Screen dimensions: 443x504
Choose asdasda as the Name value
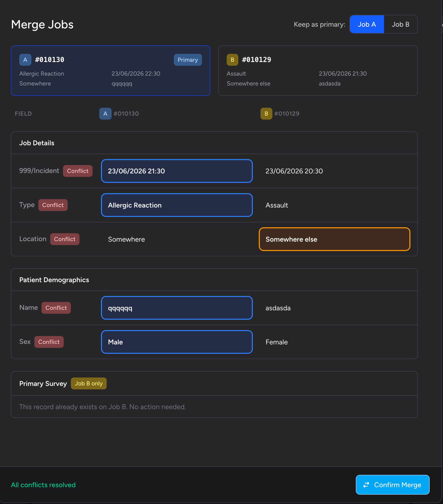pyautogui.click(x=335, y=308)
